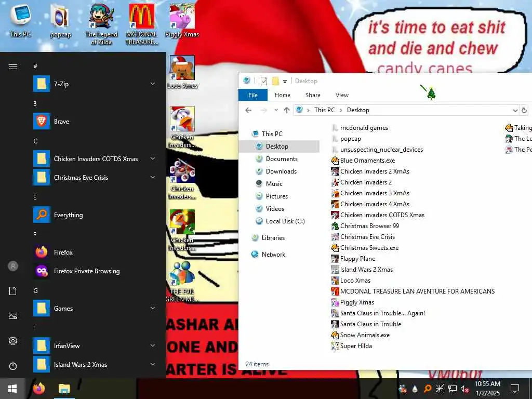Select Local Disk (C:) in navigation pane

285,221
